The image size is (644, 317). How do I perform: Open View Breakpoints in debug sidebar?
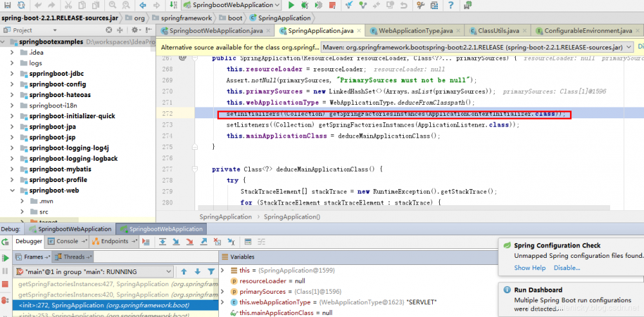(x=6, y=300)
